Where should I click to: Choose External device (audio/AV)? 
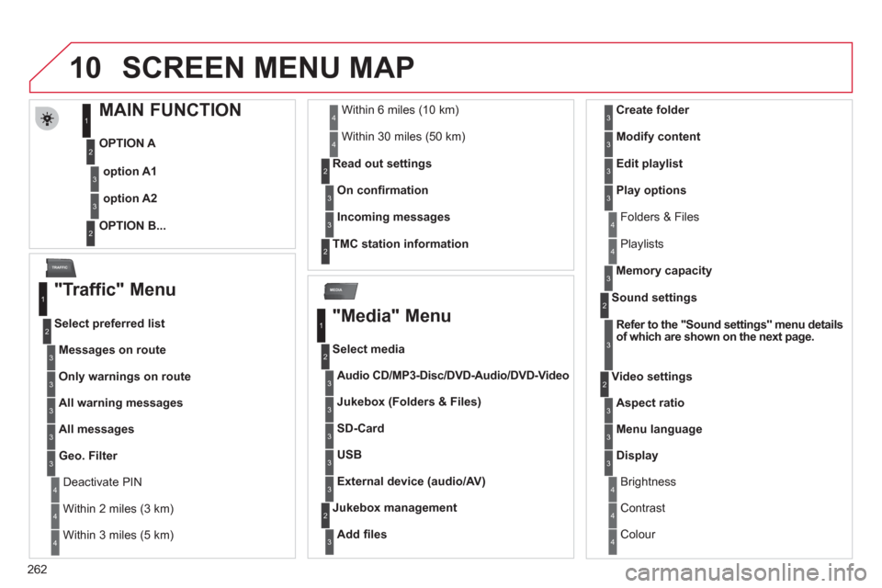(412, 481)
